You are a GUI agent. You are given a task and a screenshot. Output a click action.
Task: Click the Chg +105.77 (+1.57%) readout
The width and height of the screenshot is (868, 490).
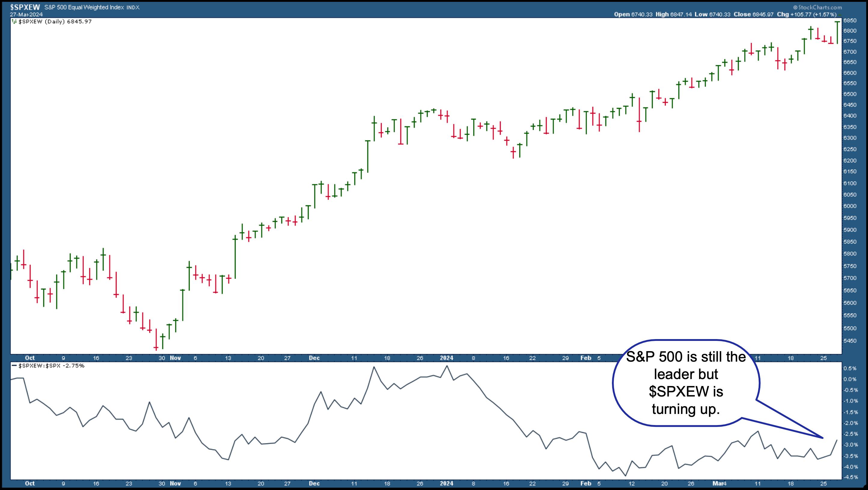[x=807, y=14]
